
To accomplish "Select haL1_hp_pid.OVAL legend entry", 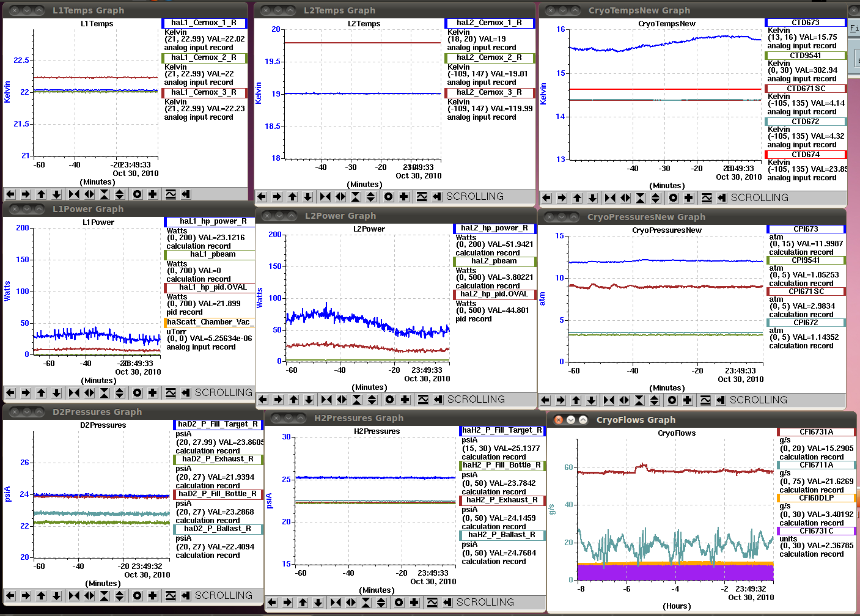I will (210, 288).
